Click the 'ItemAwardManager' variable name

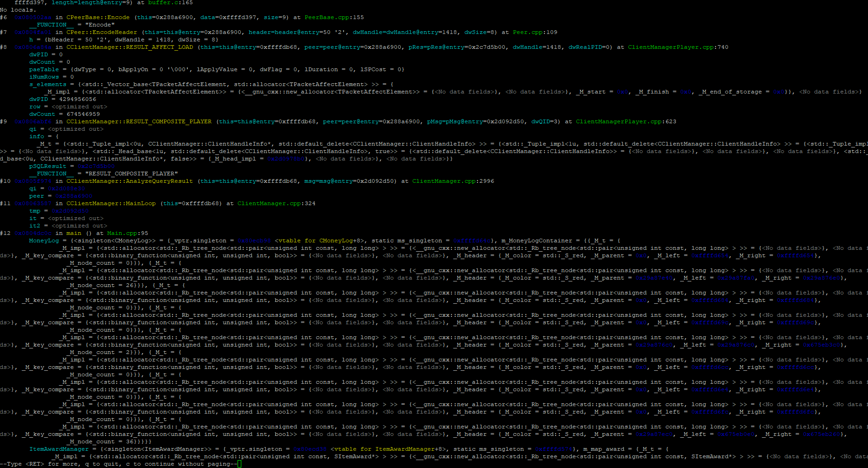click(59, 449)
